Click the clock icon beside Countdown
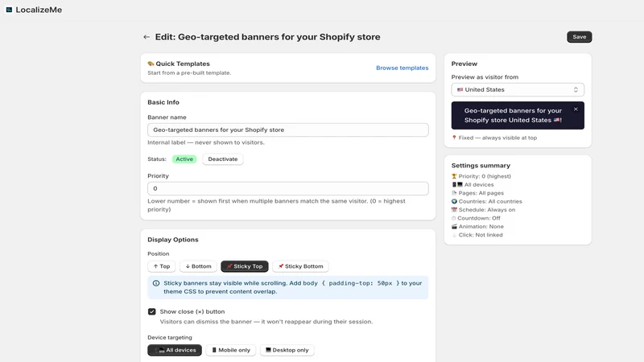Screen dimensions: 644x362 click(x=454, y=218)
